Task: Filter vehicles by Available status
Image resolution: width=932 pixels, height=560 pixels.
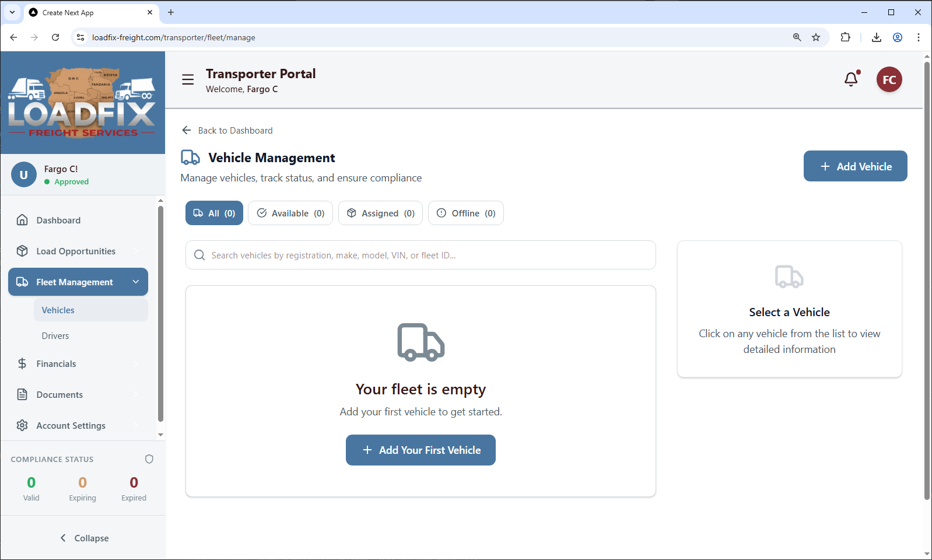Action: coord(290,213)
